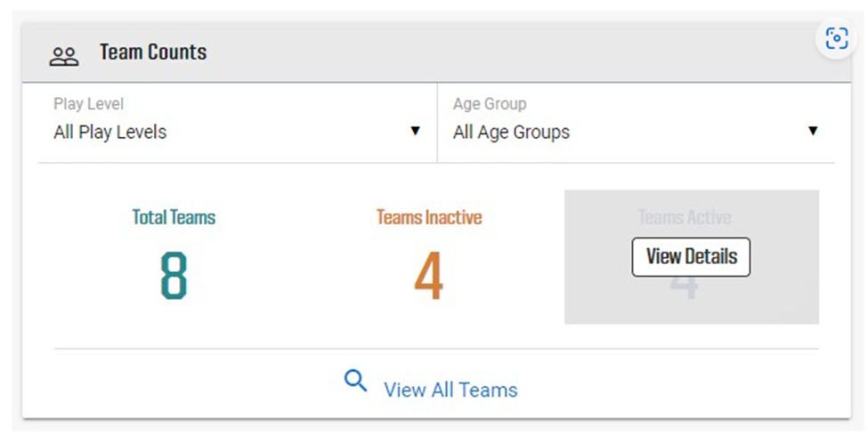Open the View All Teams link
The width and height of the screenshot is (868, 443).
450,390
